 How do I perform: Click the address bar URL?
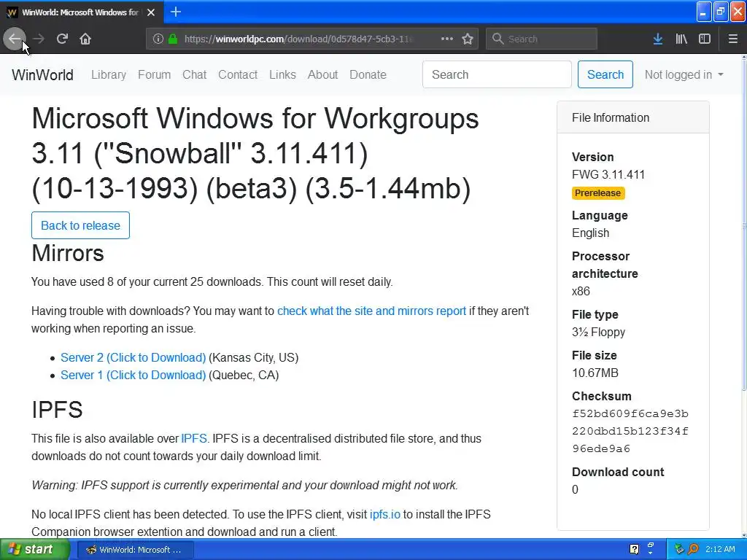click(298, 39)
